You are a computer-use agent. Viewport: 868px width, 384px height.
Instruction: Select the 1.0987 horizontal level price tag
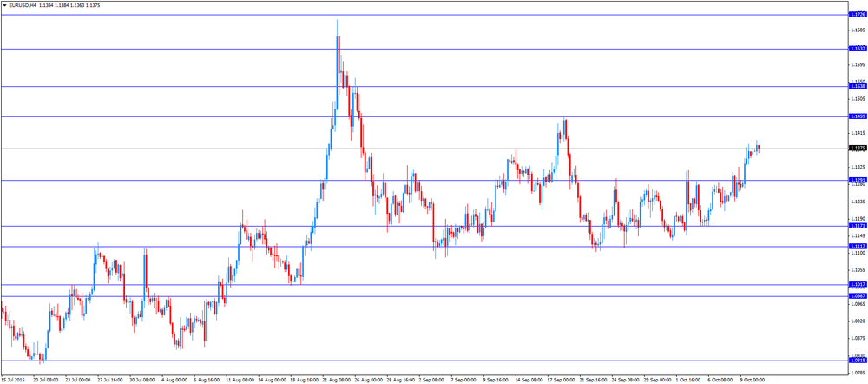pos(858,296)
